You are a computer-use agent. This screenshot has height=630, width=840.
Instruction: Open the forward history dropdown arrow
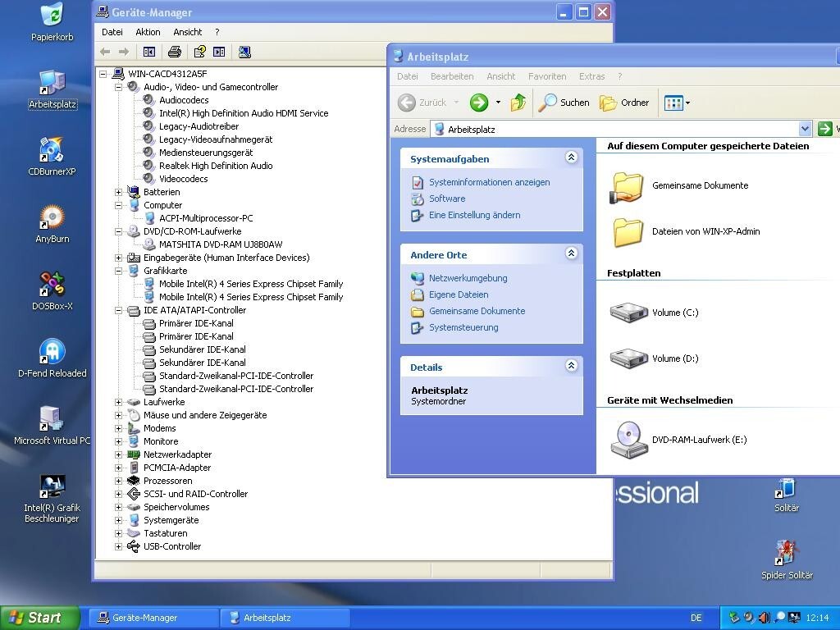click(498, 103)
